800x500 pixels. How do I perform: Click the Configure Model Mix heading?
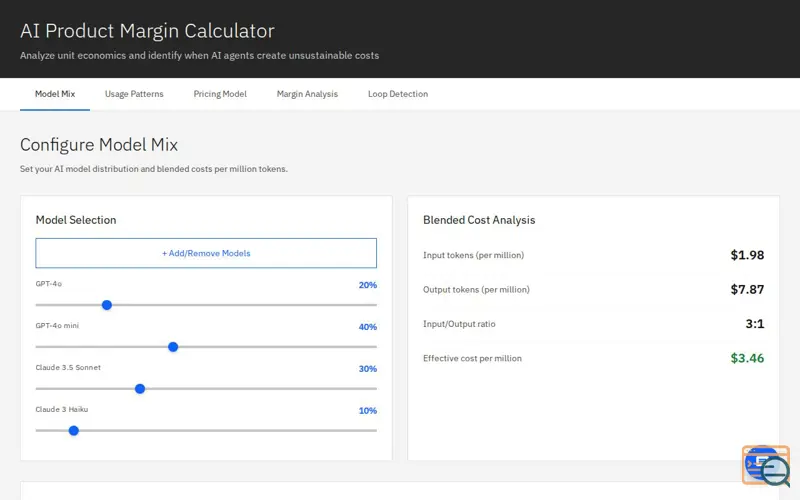coord(99,145)
